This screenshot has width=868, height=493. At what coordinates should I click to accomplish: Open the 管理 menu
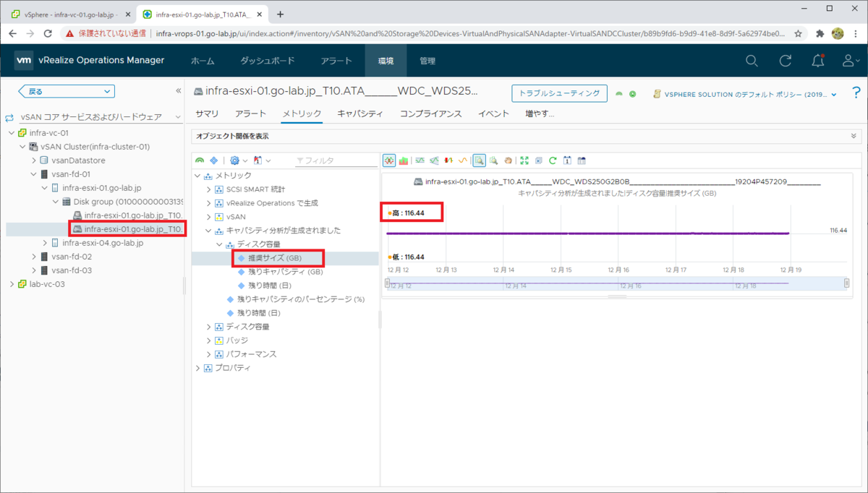[427, 61]
